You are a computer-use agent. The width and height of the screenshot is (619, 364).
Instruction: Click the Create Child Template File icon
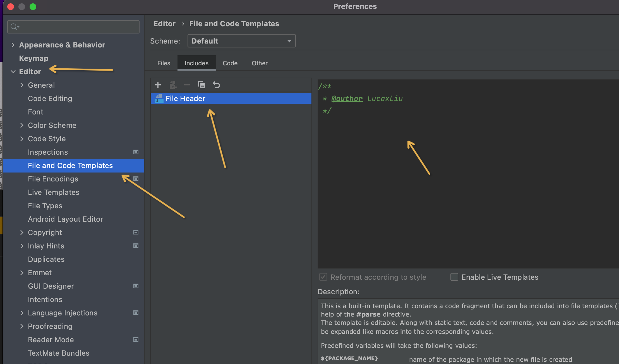coord(173,85)
